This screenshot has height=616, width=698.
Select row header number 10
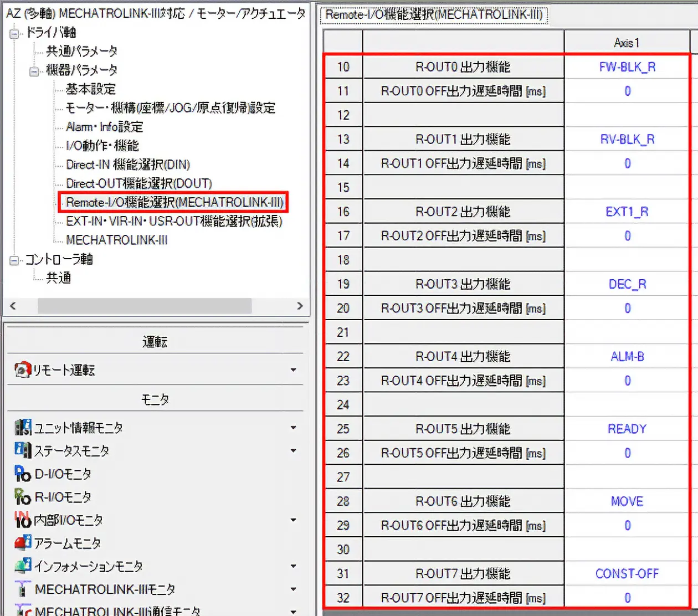coord(343,67)
